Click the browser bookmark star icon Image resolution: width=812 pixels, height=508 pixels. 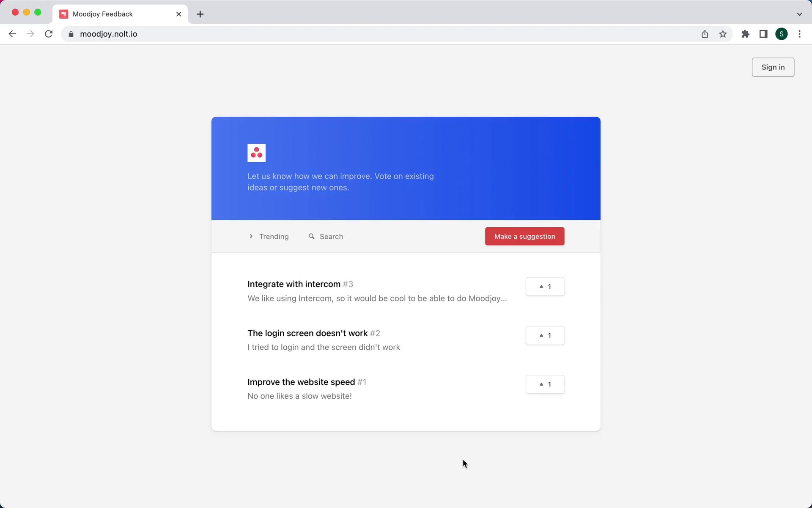(723, 34)
